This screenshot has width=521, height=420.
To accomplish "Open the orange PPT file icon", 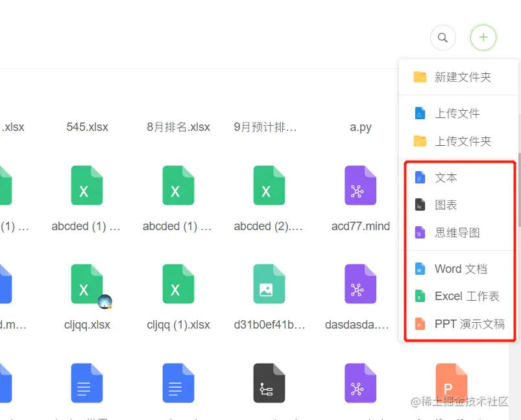I will tap(451, 383).
